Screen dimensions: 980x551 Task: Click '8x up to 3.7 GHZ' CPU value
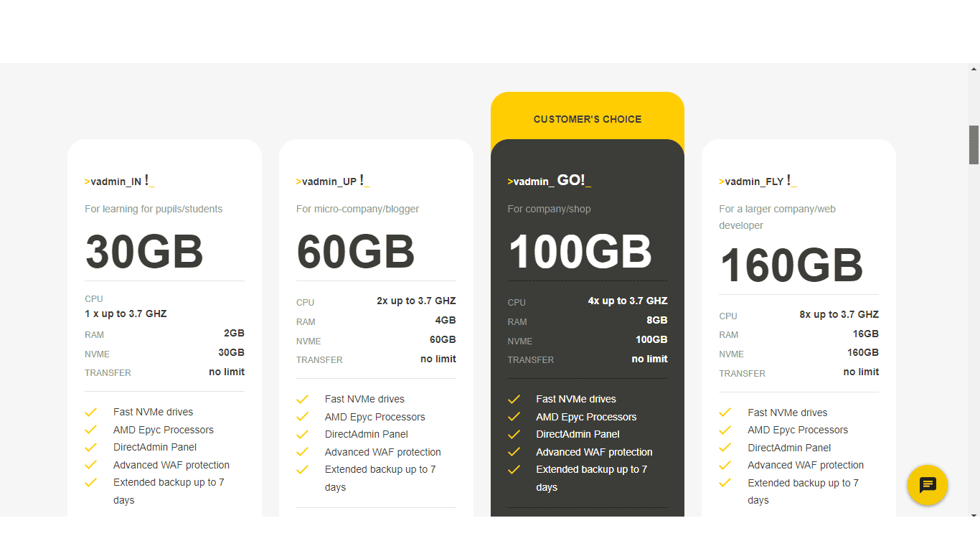coord(839,314)
